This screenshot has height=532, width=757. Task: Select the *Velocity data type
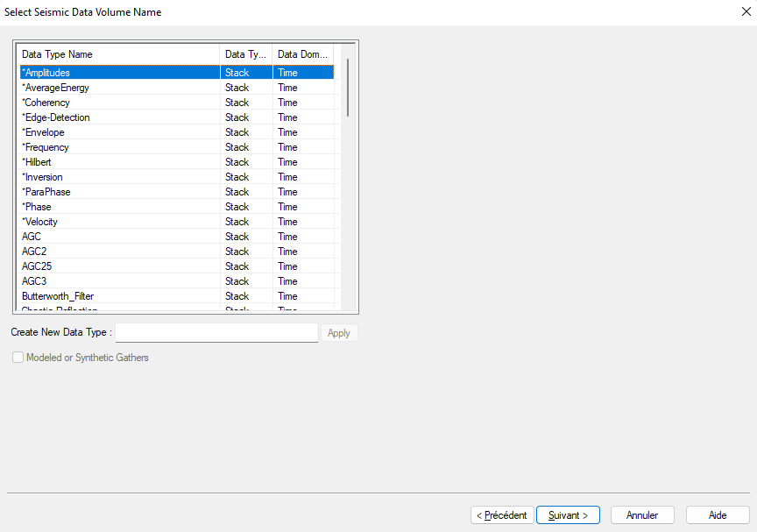(x=40, y=222)
